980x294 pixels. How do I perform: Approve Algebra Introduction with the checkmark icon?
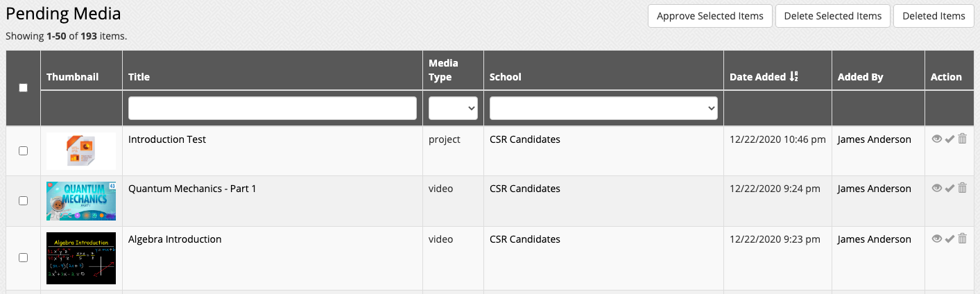[x=949, y=239]
